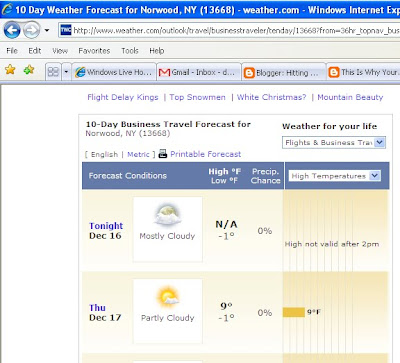
Task: Click the 'Weather for your life' heading
Action: [330, 126]
